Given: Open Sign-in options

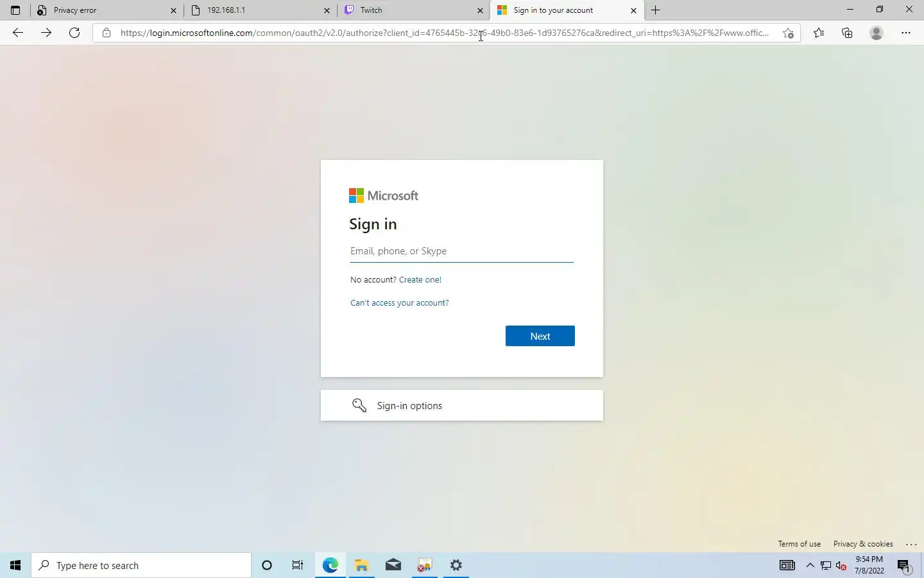Looking at the screenshot, I should tap(462, 405).
